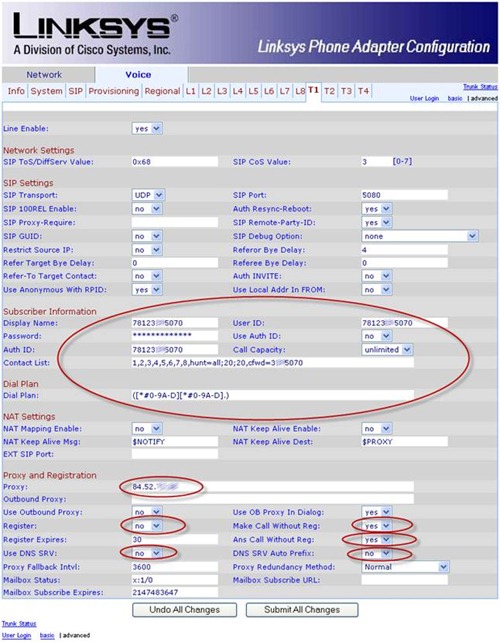Viewport: 500px width, 642px height.
Task: Click the User ID field
Action: point(405,323)
